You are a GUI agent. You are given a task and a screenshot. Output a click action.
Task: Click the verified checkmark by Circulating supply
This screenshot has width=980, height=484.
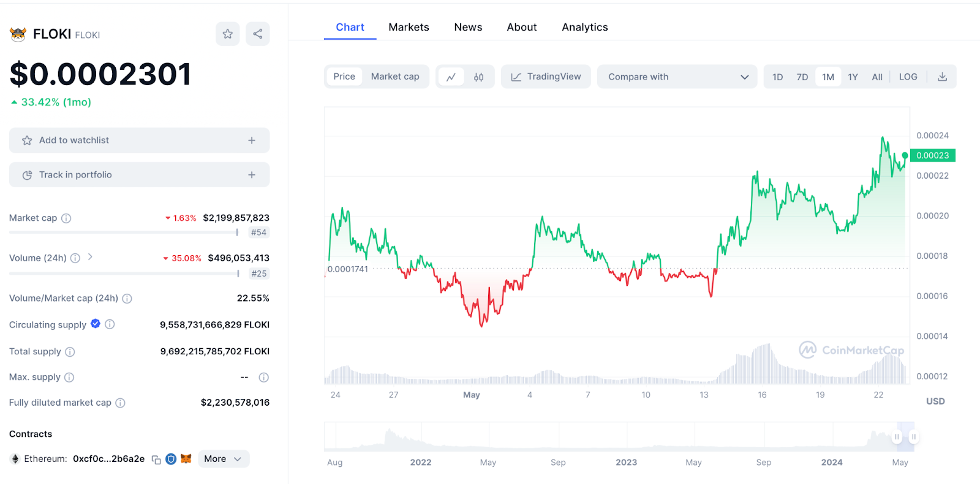(96, 324)
